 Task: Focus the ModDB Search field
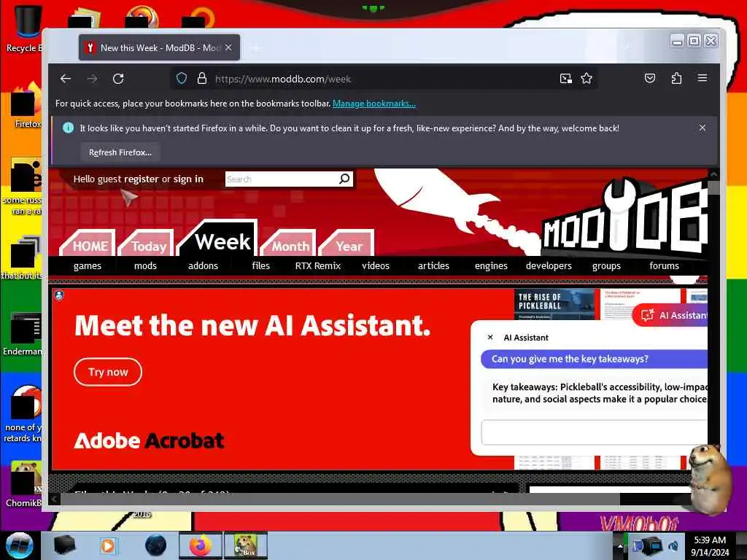pos(282,179)
